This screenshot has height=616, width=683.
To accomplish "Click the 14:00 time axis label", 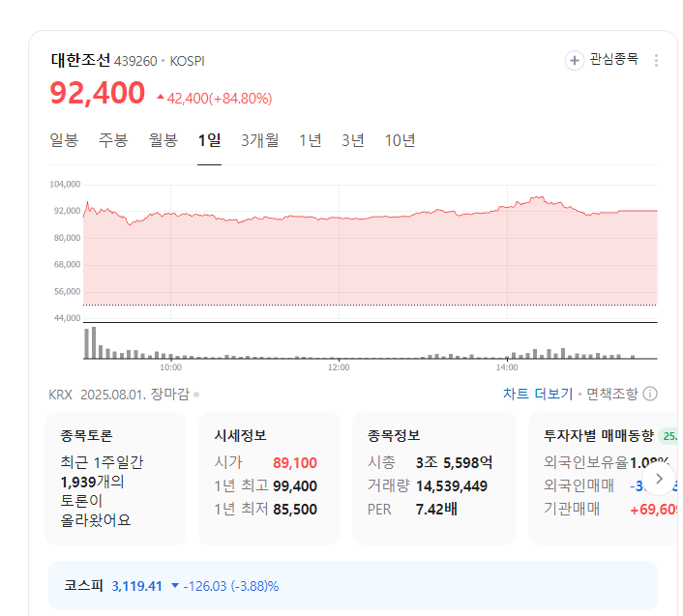I will click(507, 367).
